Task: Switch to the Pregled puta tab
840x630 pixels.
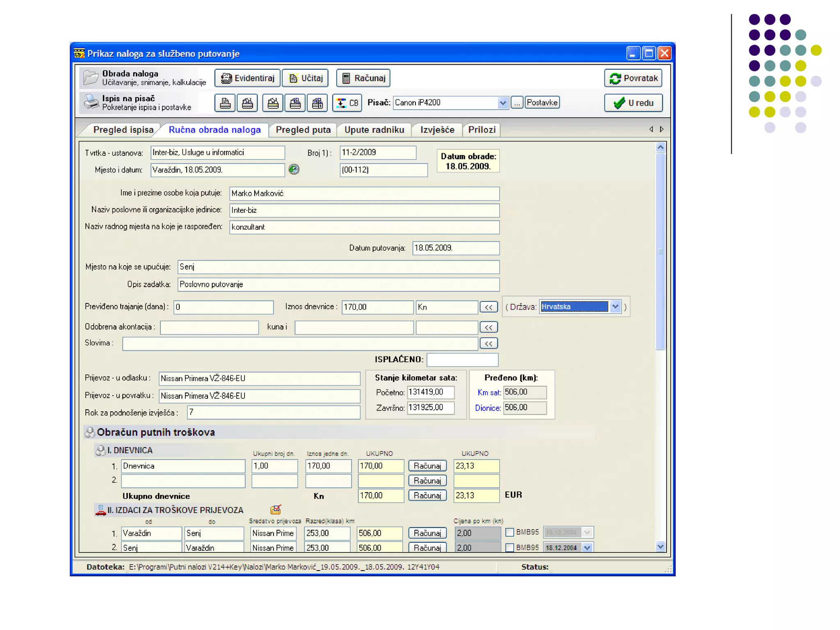Action: 303,130
